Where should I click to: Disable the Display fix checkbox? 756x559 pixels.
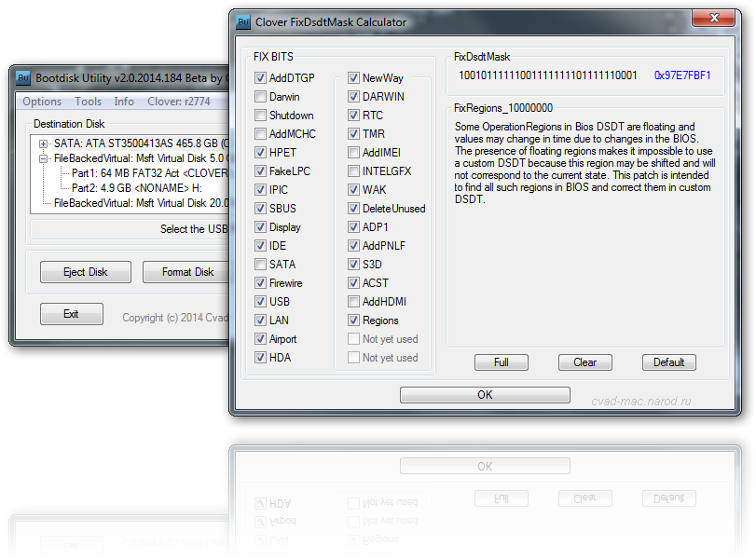(260, 227)
